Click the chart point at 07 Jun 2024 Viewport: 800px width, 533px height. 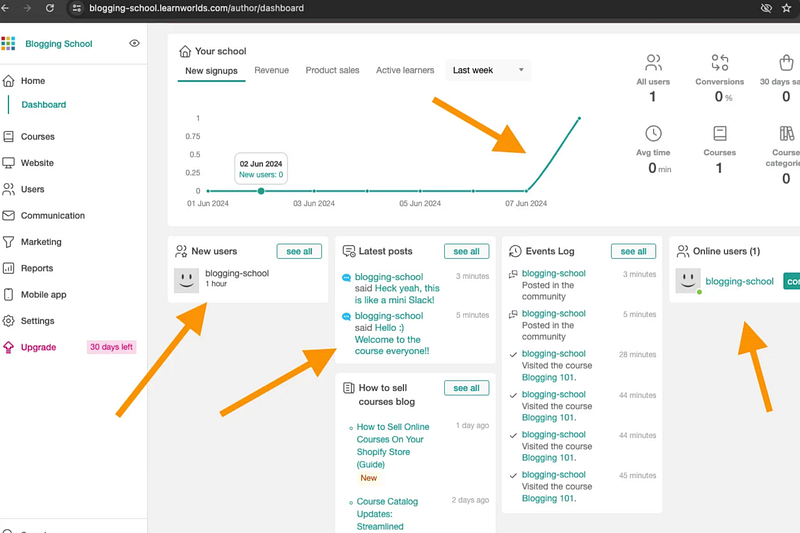pos(526,191)
